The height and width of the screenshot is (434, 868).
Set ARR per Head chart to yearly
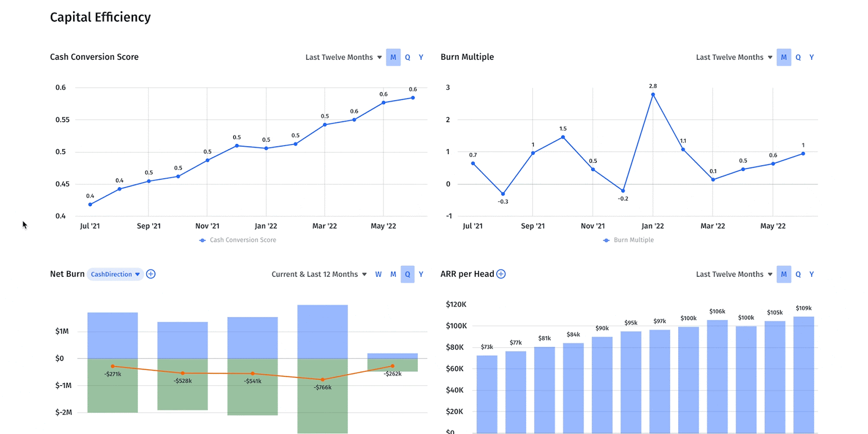click(812, 275)
